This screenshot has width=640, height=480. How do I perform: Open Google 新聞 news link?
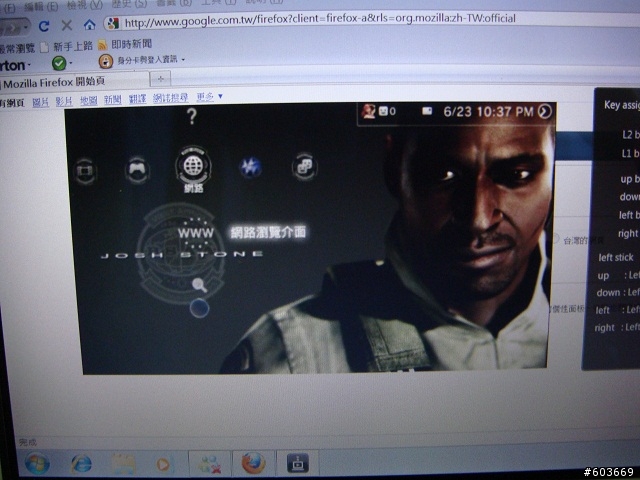[113, 99]
